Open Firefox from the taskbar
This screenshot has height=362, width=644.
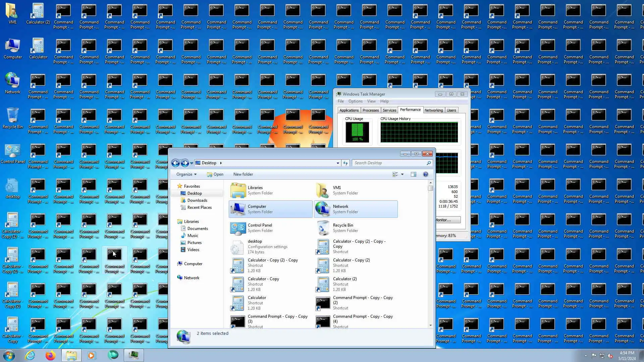coord(51,355)
